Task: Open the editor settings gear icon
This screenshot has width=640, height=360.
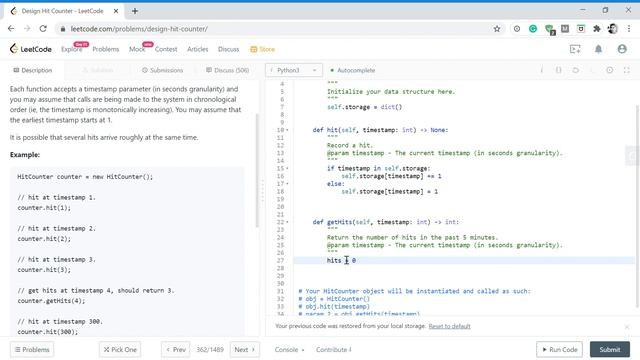Action: [x=609, y=70]
